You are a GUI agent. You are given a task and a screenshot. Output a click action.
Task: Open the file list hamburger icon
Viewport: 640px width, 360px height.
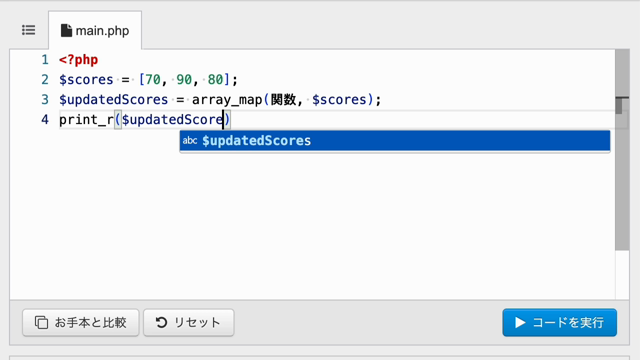point(29,30)
